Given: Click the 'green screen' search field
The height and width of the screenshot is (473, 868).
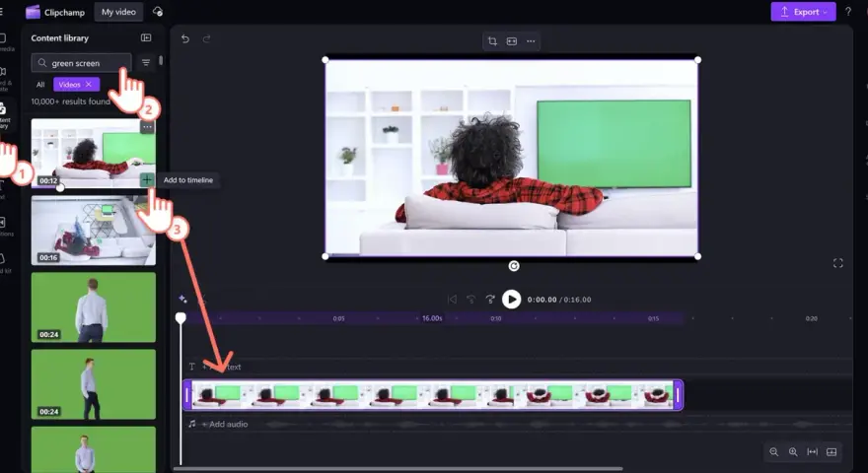Looking at the screenshot, I should tap(81, 63).
